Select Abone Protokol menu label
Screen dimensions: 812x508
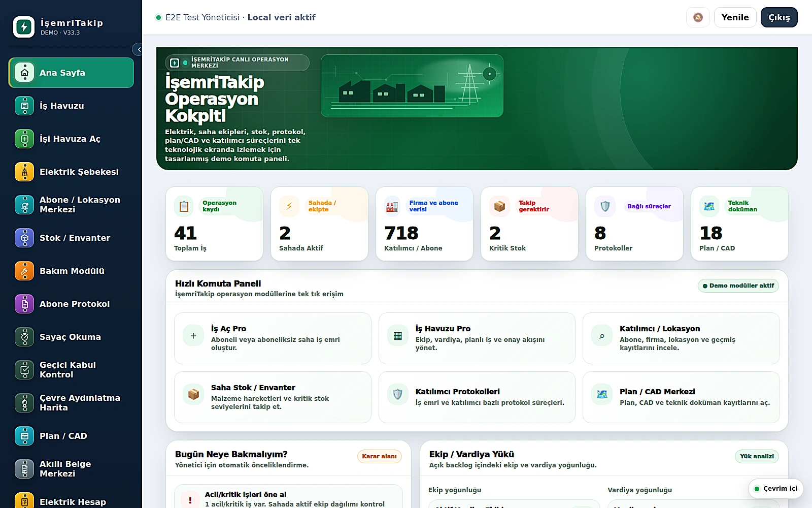pos(75,304)
